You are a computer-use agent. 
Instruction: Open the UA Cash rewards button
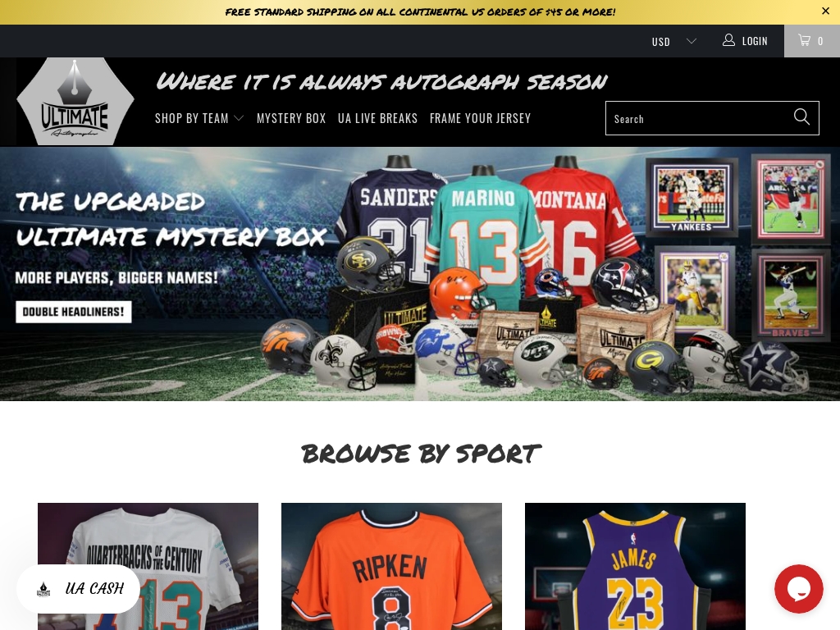pyautogui.click(x=78, y=589)
